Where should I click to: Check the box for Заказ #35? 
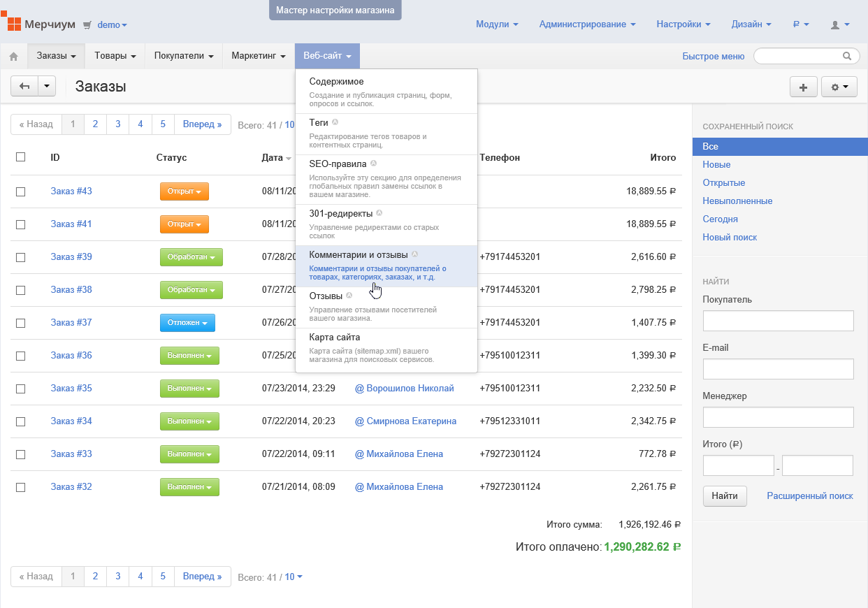[20, 389]
